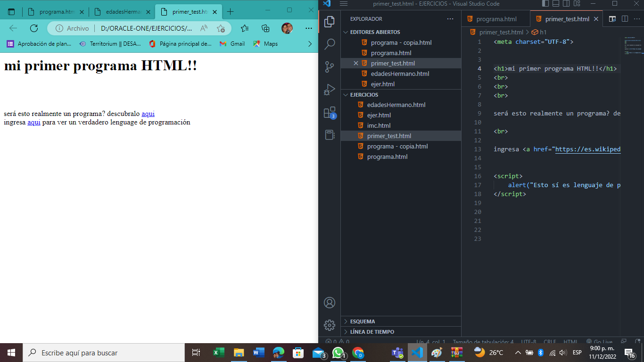Open browser tab actions menu icon

(x=11, y=12)
